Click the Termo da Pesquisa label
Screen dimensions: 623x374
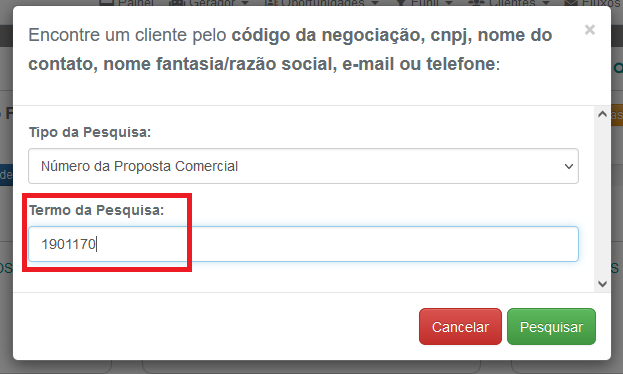coord(96,210)
